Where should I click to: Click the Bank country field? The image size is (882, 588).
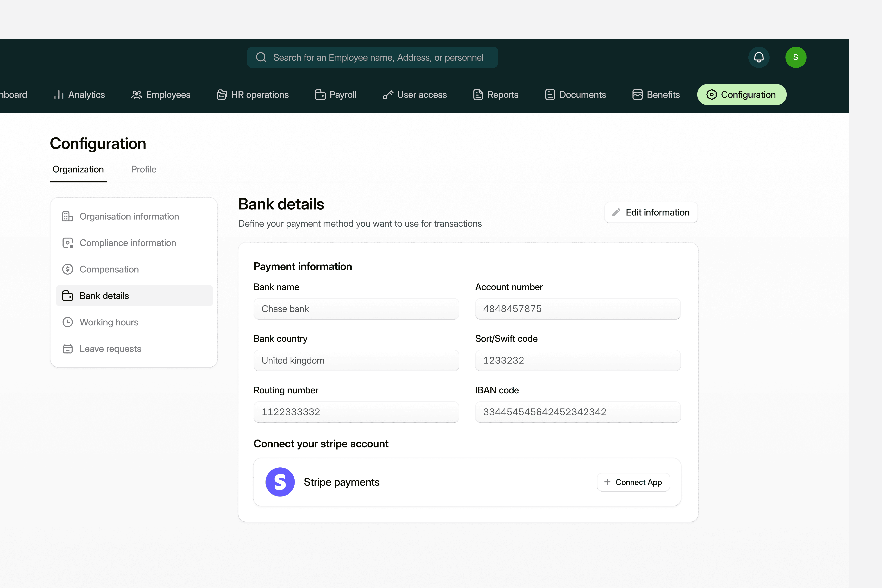pos(356,360)
